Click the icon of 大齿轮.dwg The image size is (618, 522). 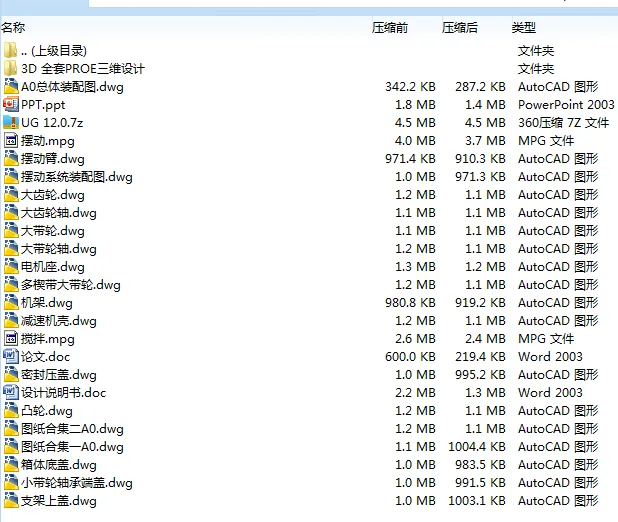tap(11, 194)
